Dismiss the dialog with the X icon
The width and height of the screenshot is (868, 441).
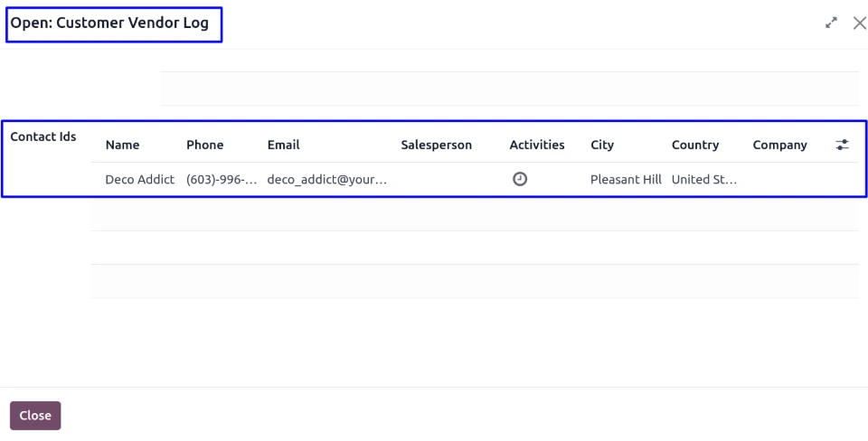pos(859,23)
